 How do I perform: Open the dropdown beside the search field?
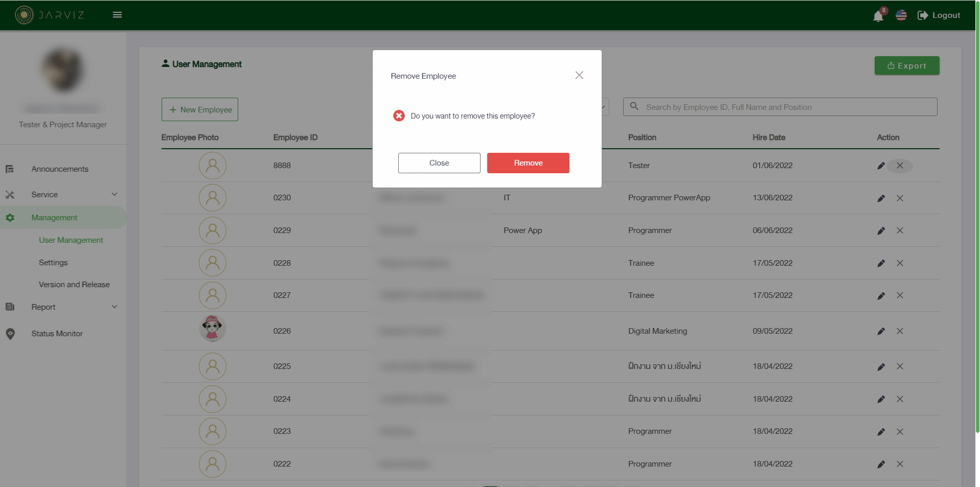[604, 107]
